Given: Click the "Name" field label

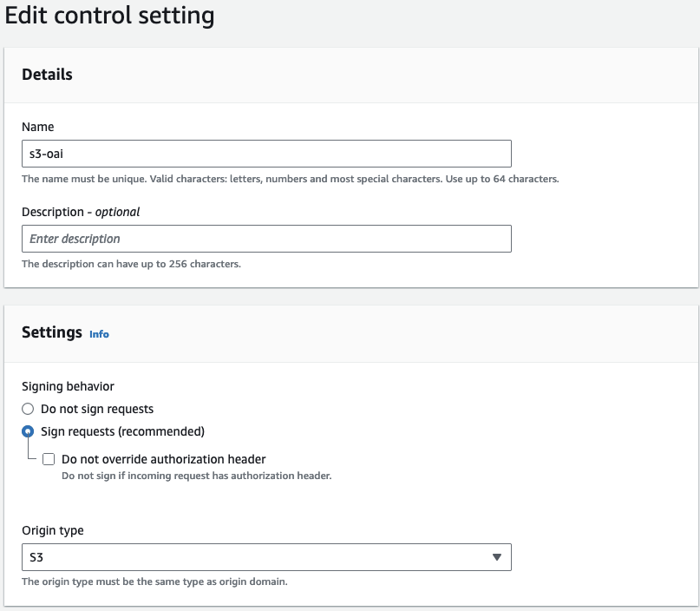Looking at the screenshot, I should [37, 127].
